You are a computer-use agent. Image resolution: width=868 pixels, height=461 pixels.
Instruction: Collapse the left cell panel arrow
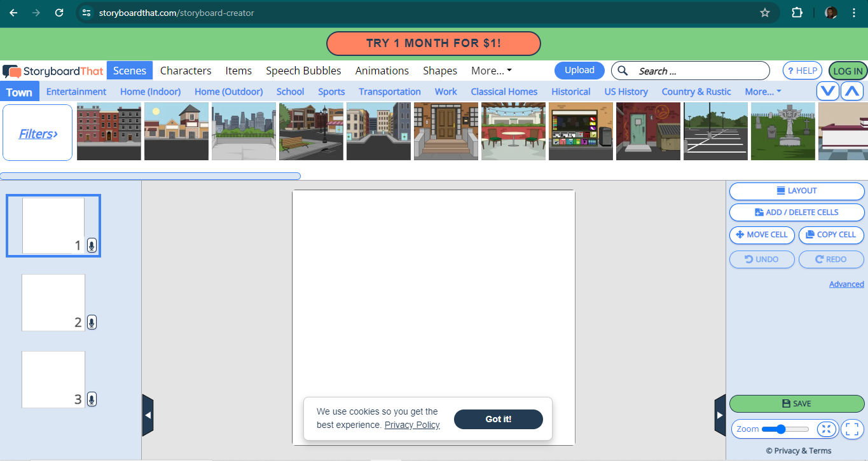[x=148, y=415]
